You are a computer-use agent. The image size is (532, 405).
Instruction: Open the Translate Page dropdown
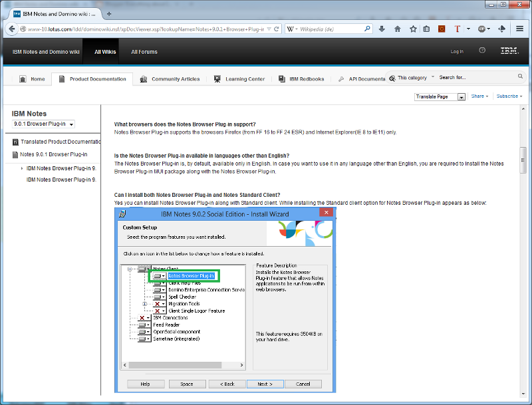440,96
